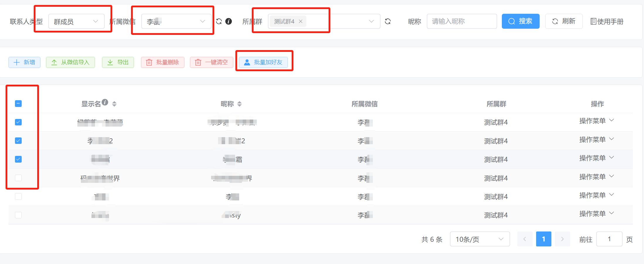Image resolution: width=644 pixels, height=264 pixels.
Task: Click the download icon on 导出 button
Action: coord(110,62)
